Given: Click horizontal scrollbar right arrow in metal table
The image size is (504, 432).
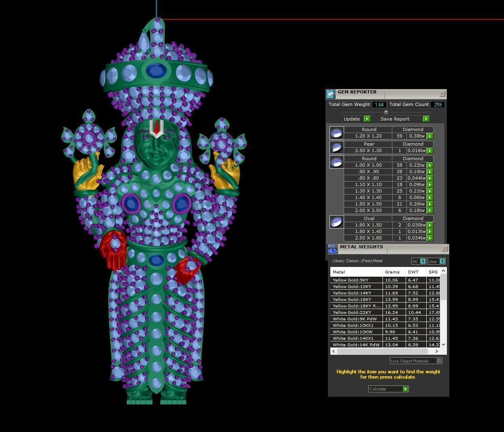Looking at the screenshot, I should click(x=436, y=351).
